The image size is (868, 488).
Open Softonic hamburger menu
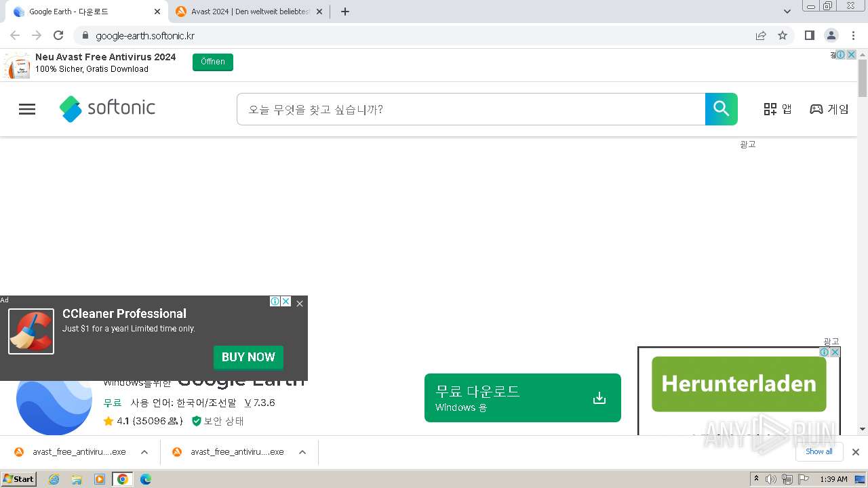(x=27, y=109)
